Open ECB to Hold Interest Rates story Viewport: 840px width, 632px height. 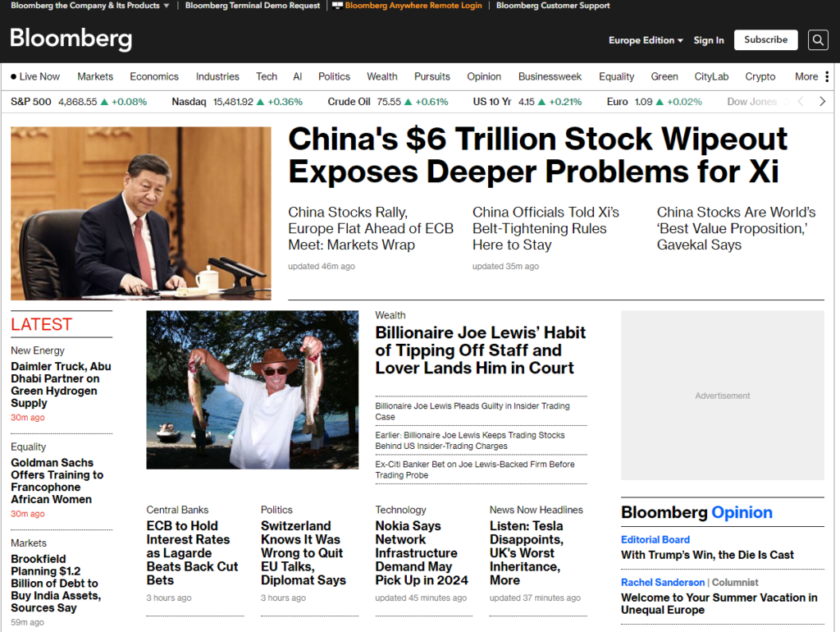click(192, 553)
